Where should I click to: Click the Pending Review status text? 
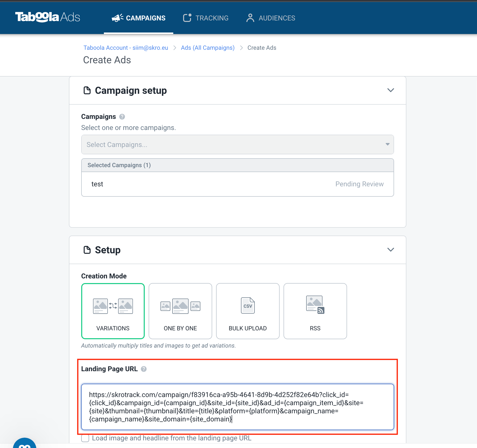coord(359,184)
